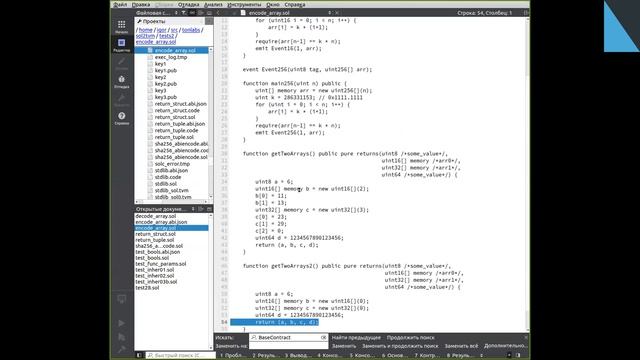Close the Open Documents panel
Viewport: 640px width, 360px height.
pyautogui.click(x=209, y=209)
